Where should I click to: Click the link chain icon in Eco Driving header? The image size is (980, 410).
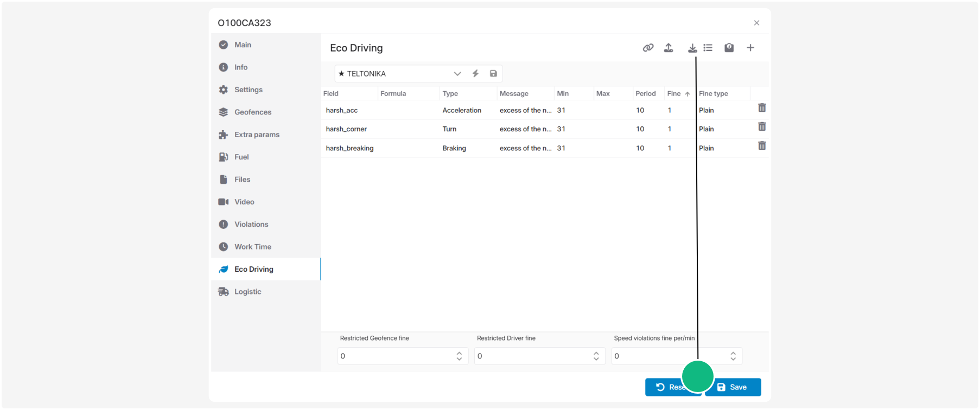pyautogui.click(x=648, y=48)
